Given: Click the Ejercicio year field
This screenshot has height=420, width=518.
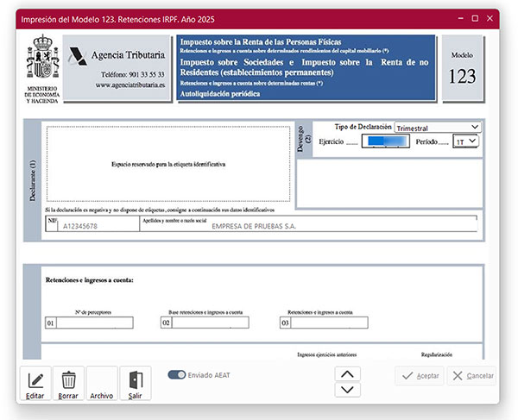Looking at the screenshot, I should tap(383, 141).
